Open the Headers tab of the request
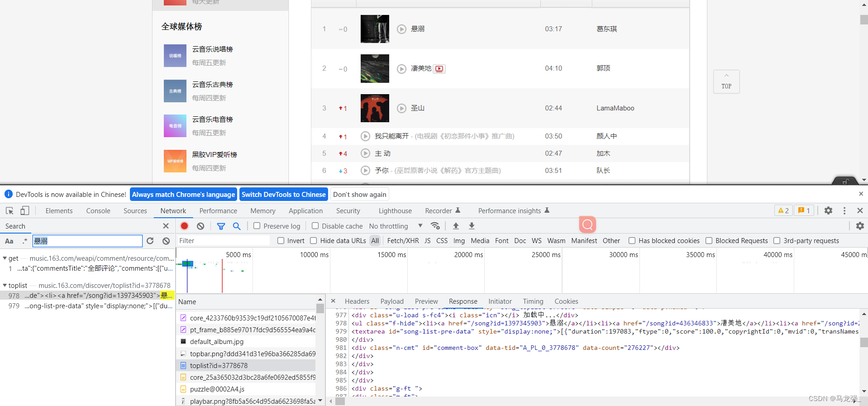Viewport: 868px width, 406px height. pyautogui.click(x=357, y=301)
